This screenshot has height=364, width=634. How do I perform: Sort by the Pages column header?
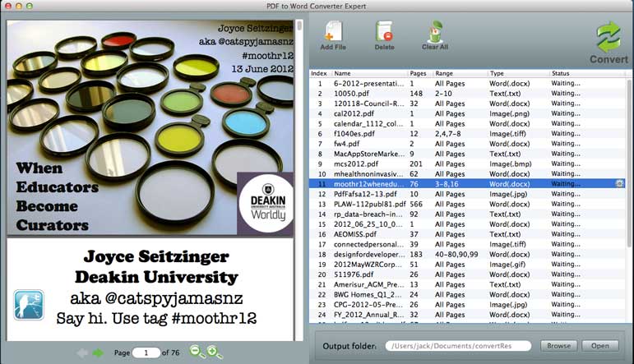(x=419, y=74)
